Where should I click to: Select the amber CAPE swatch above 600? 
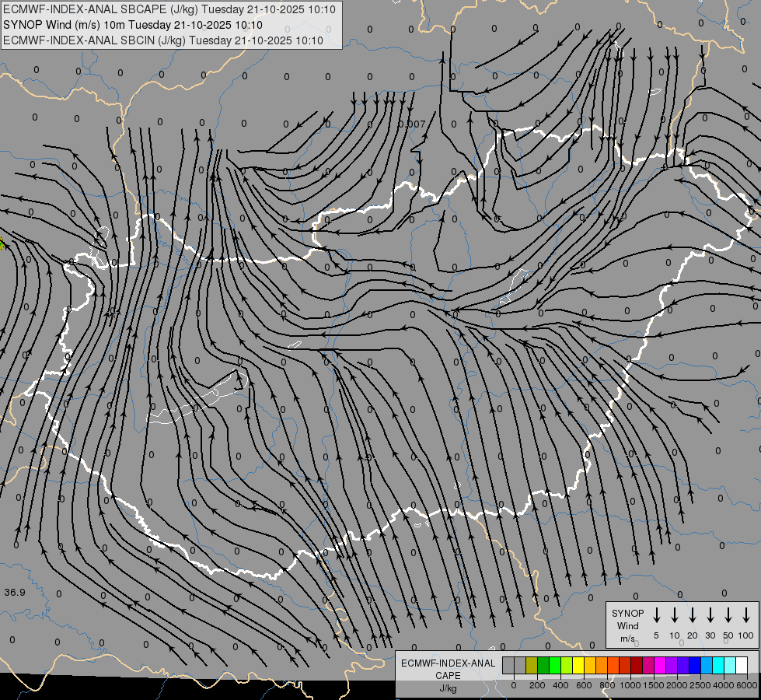click(x=590, y=665)
